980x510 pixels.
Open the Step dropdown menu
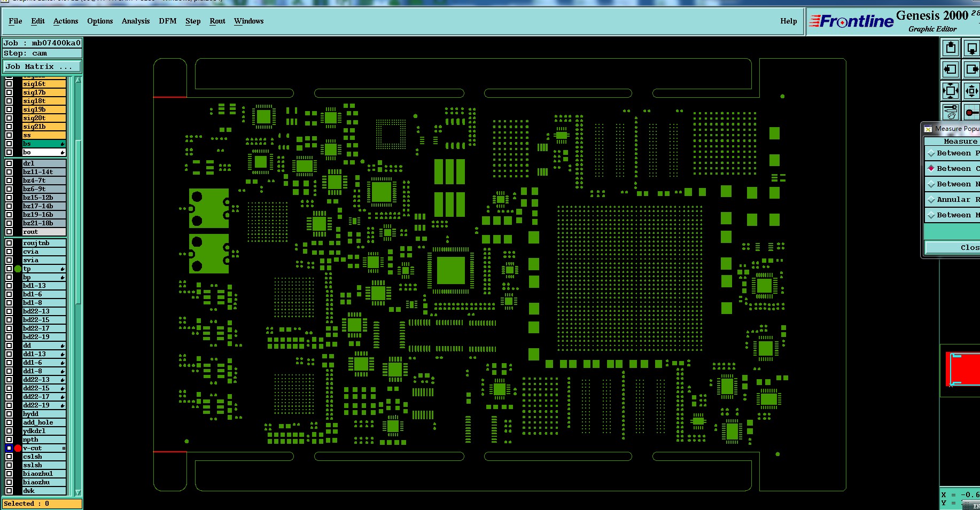click(x=193, y=21)
